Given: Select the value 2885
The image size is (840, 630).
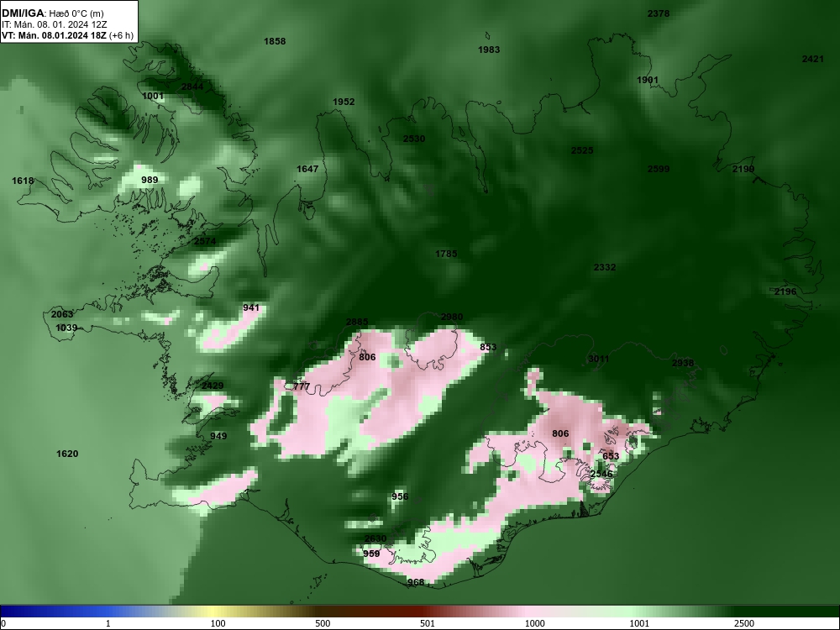Looking at the screenshot, I should click(x=357, y=323).
